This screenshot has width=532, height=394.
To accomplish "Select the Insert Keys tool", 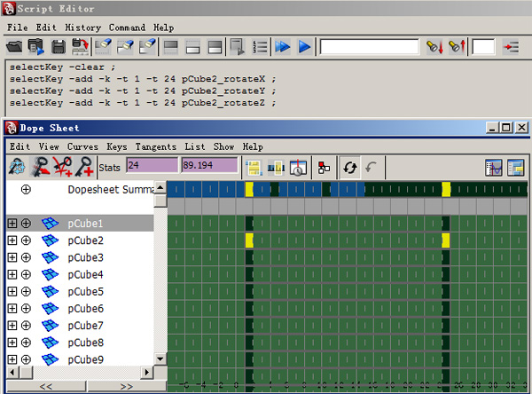I will pyautogui.click(x=62, y=167).
